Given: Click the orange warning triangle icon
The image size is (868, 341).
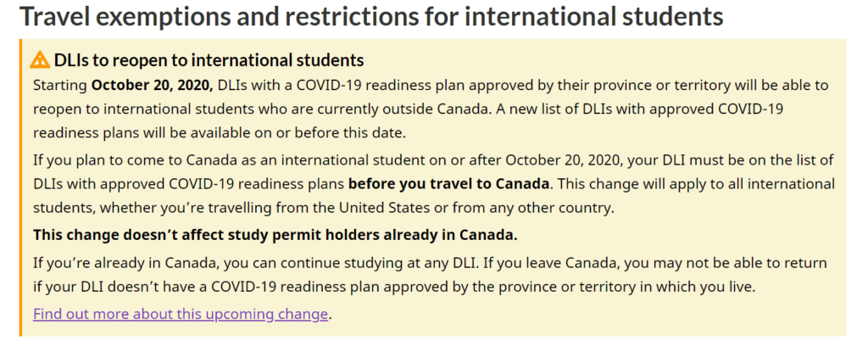Looking at the screenshot, I should pos(40,59).
